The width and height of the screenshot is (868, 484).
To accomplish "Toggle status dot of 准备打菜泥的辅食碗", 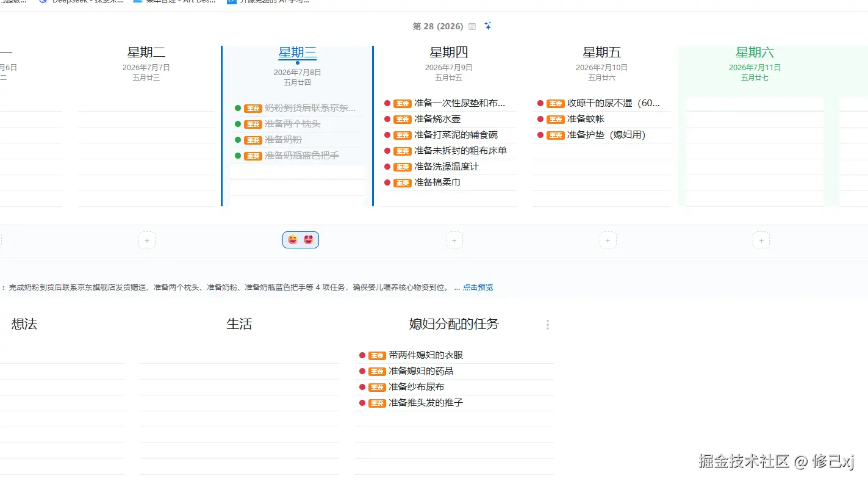I will (x=387, y=135).
